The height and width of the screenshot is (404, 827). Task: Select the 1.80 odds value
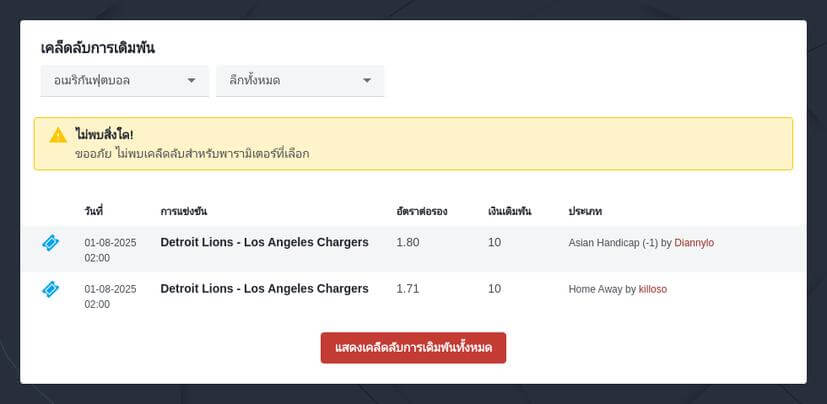(408, 243)
